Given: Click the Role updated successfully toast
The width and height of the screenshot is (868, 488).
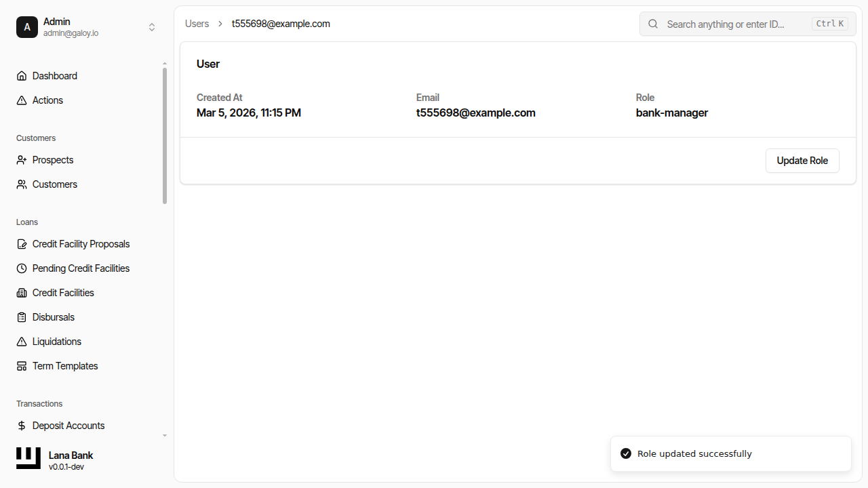Looking at the screenshot, I should 730,453.
